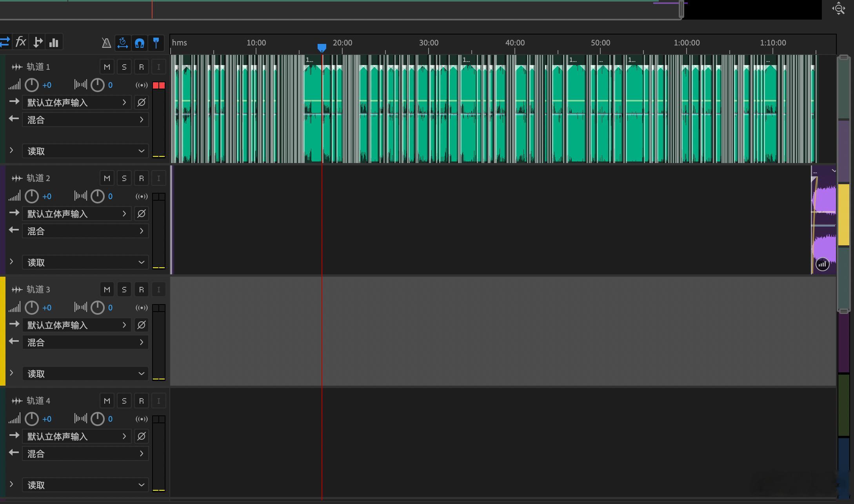Arm 轨道 3 for recording
Viewport: 854px width, 504px height.
[x=142, y=290]
